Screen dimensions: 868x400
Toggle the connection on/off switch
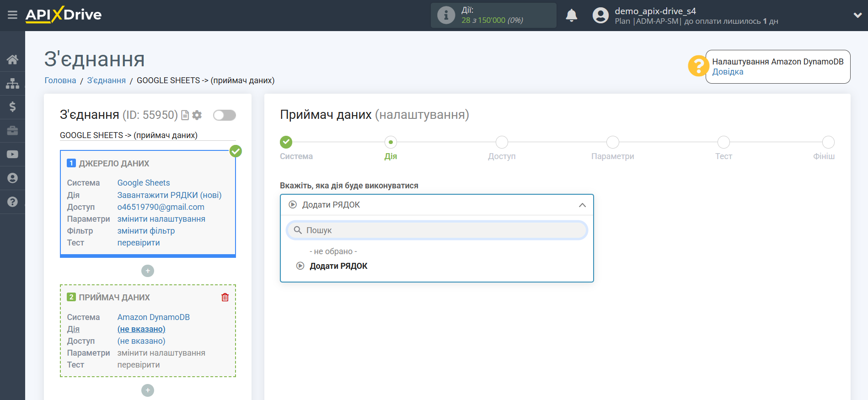[224, 115]
